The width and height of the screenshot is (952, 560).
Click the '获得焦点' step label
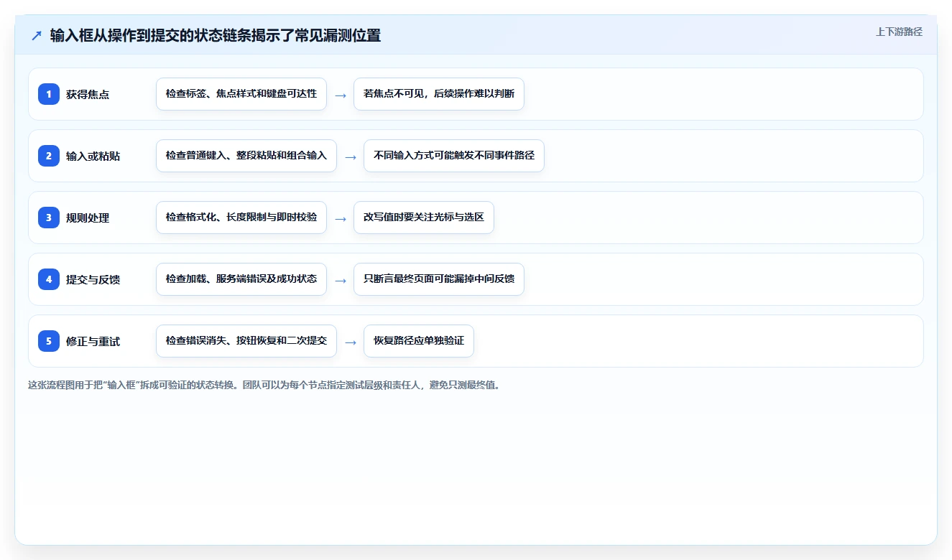tap(88, 94)
